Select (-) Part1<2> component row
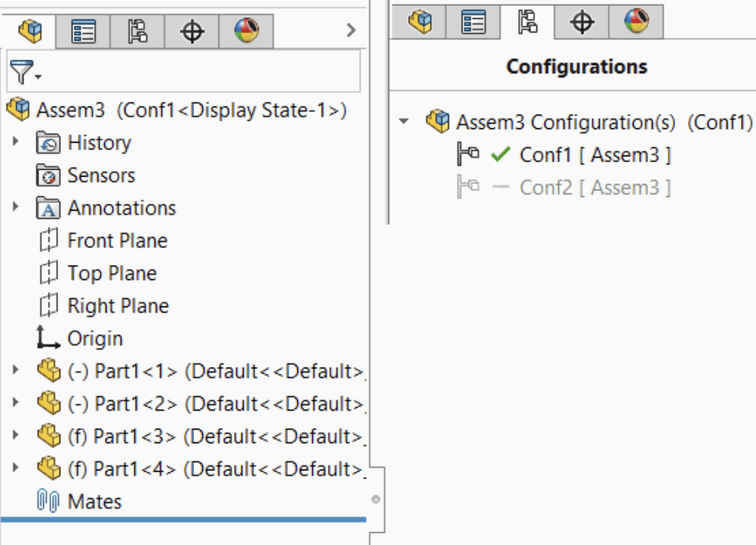Viewport: 756px width, 545px height. (217, 404)
